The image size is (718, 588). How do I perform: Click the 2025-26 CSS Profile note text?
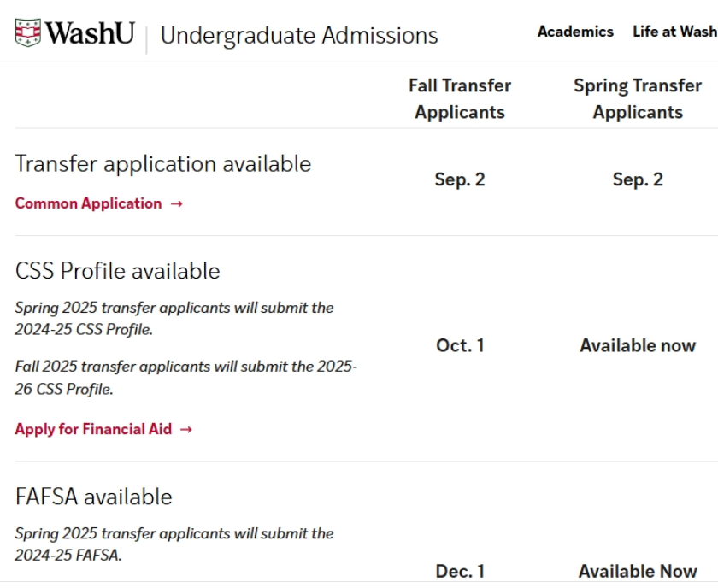pyautogui.click(x=185, y=378)
